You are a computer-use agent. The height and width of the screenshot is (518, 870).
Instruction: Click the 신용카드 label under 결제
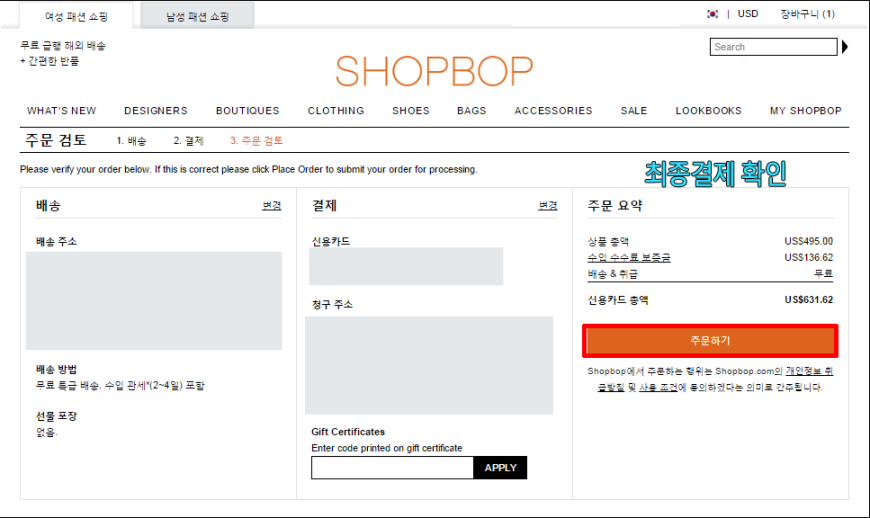click(x=331, y=241)
